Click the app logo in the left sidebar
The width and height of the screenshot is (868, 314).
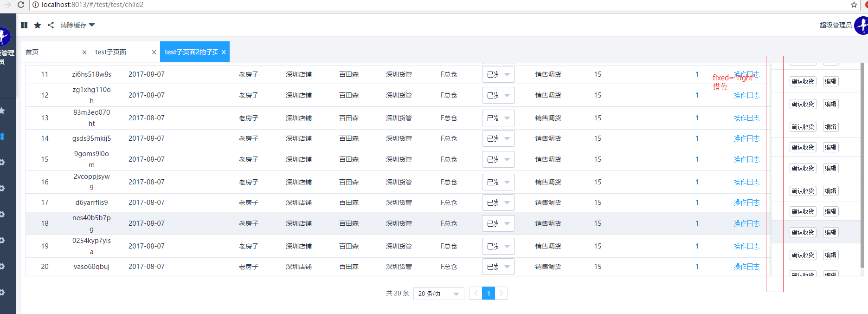click(4, 37)
